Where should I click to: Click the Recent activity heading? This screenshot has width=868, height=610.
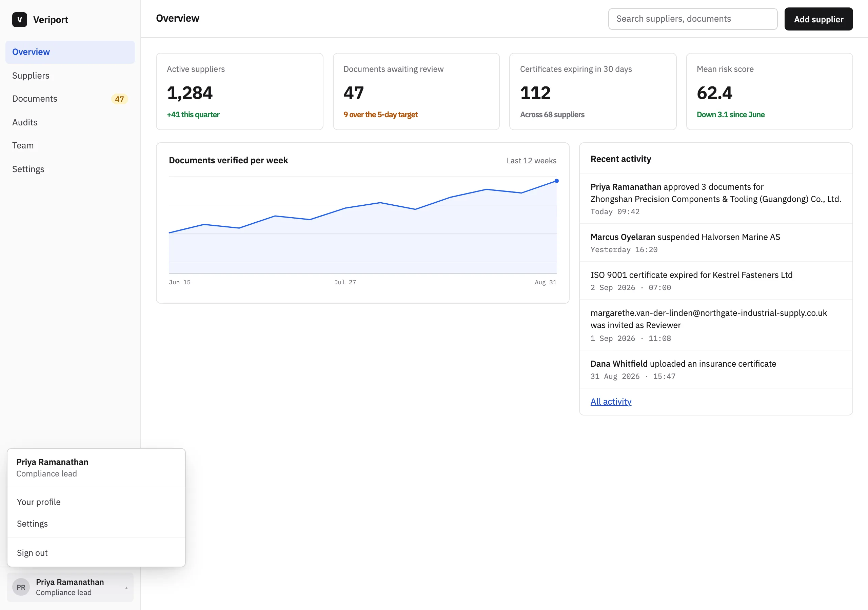pyautogui.click(x=621, y=159)
